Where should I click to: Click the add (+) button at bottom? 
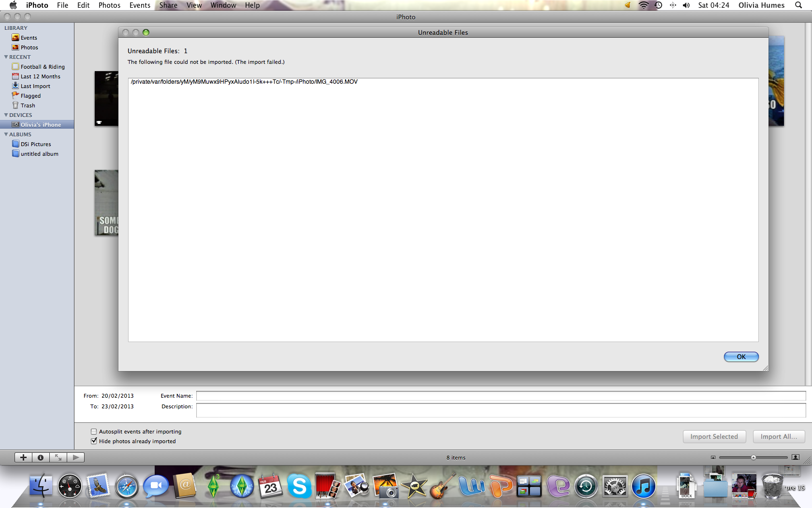(x=23, y=457)
